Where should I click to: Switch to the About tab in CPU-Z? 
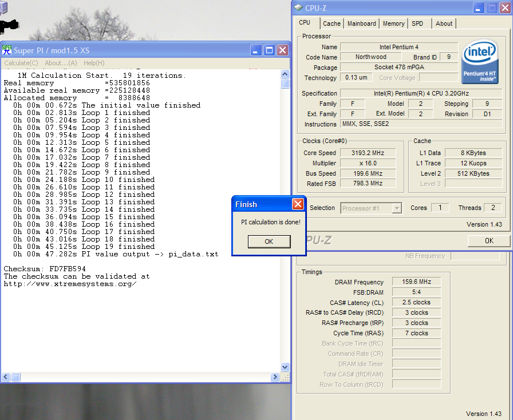444,23
